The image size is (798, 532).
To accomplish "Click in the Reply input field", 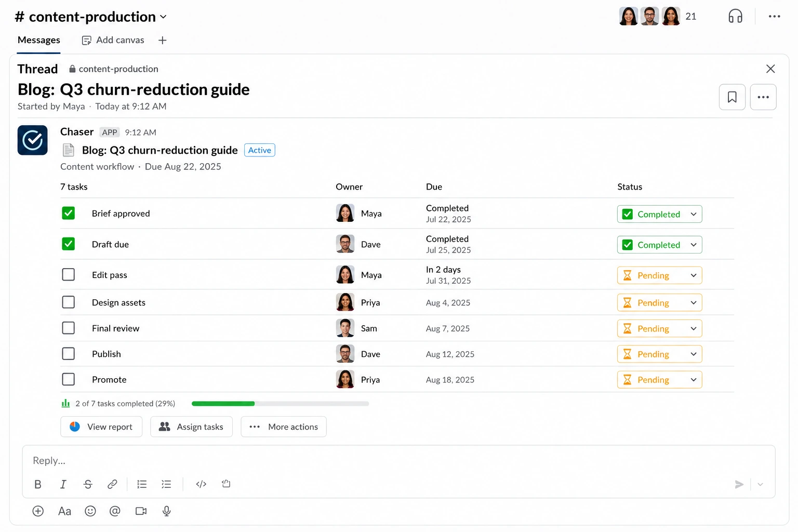I will (398, 460).
